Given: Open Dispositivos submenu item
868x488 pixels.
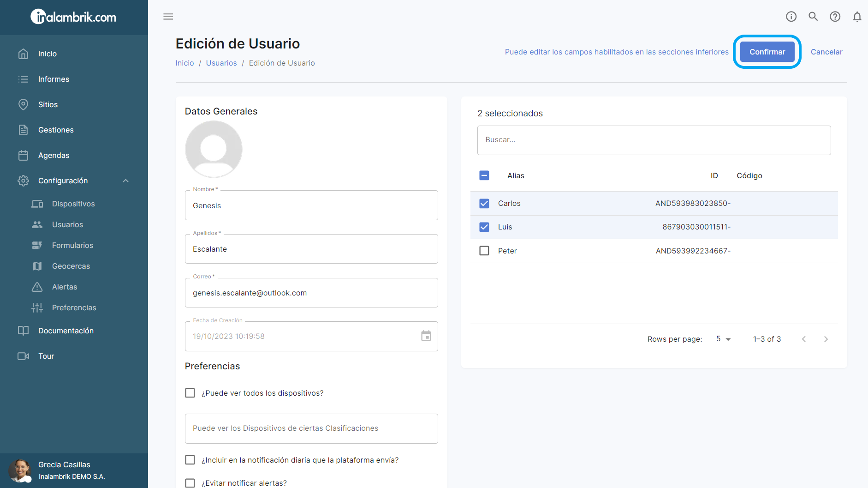Looking at the screenshot, I should [74, 204].
